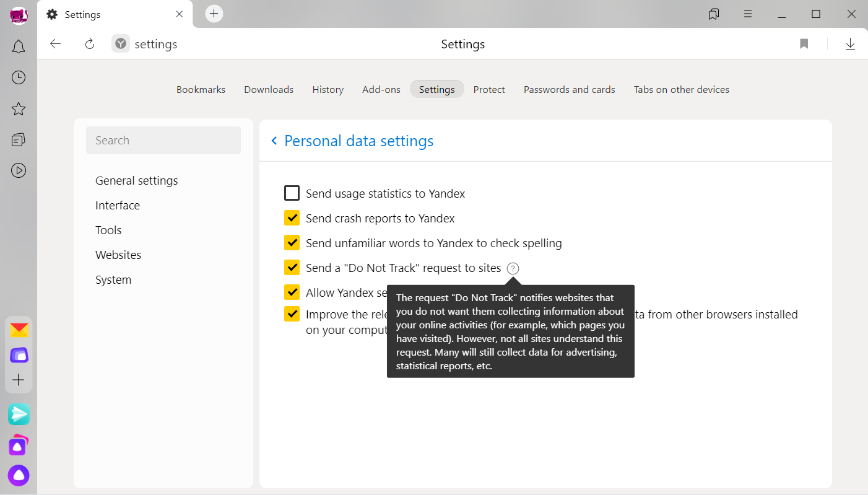Open the Alice assistant pink-ringed icon
This screenshot has height=495, width=868.
[19, 445]
